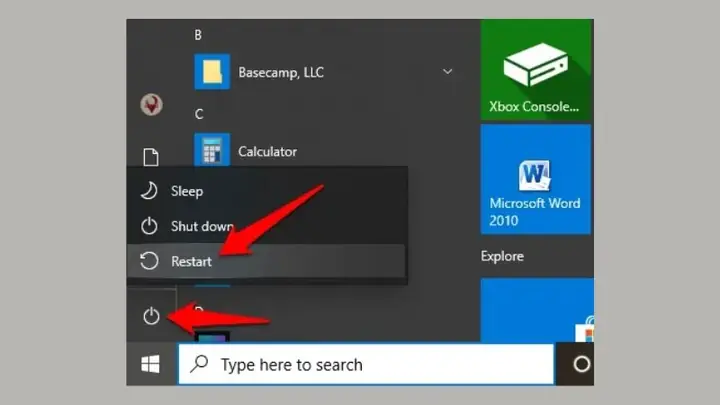Open the partly hidden app above search
Screen dimensions: 720x405
[212, 337]
